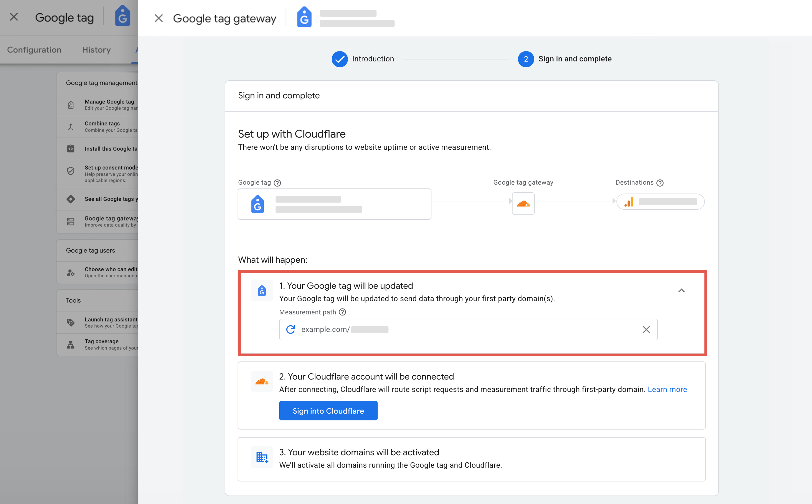
Task: Click the Measurement path input field
Action: coord(468,329)
